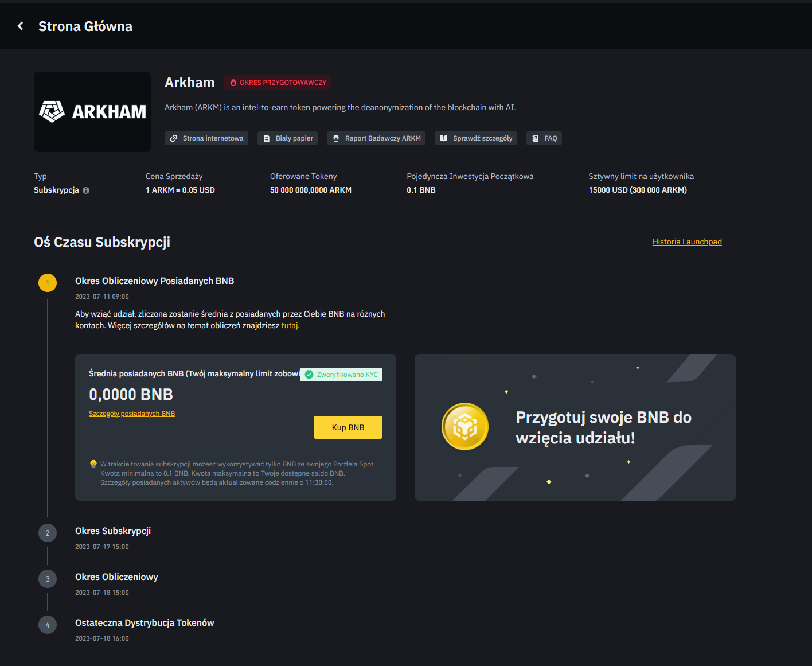Click the Strona Główna header title

tap(85, 26)
